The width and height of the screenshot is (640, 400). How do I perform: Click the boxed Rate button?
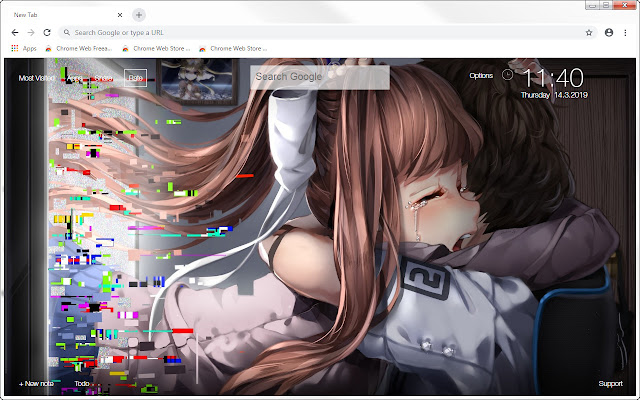(136, 78)
